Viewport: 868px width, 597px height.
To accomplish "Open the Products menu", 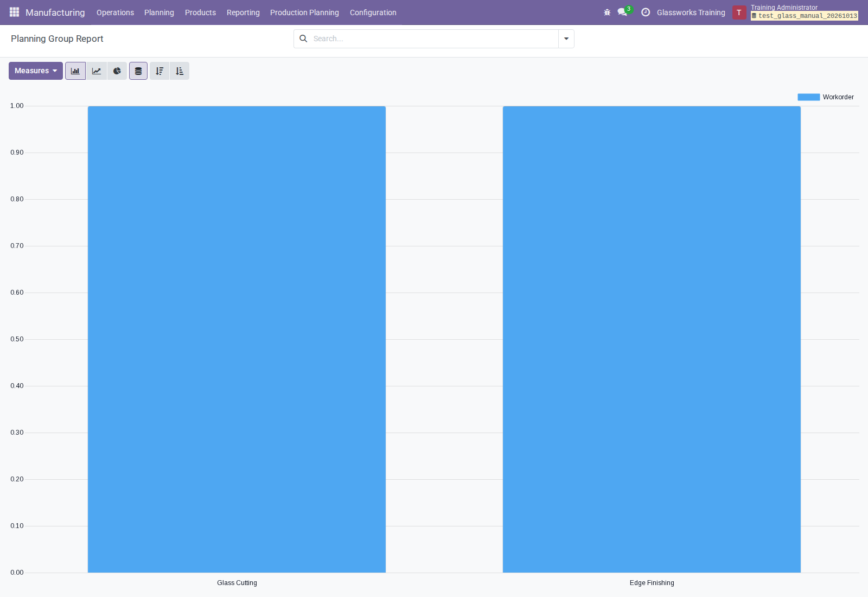I will point(200,12).
